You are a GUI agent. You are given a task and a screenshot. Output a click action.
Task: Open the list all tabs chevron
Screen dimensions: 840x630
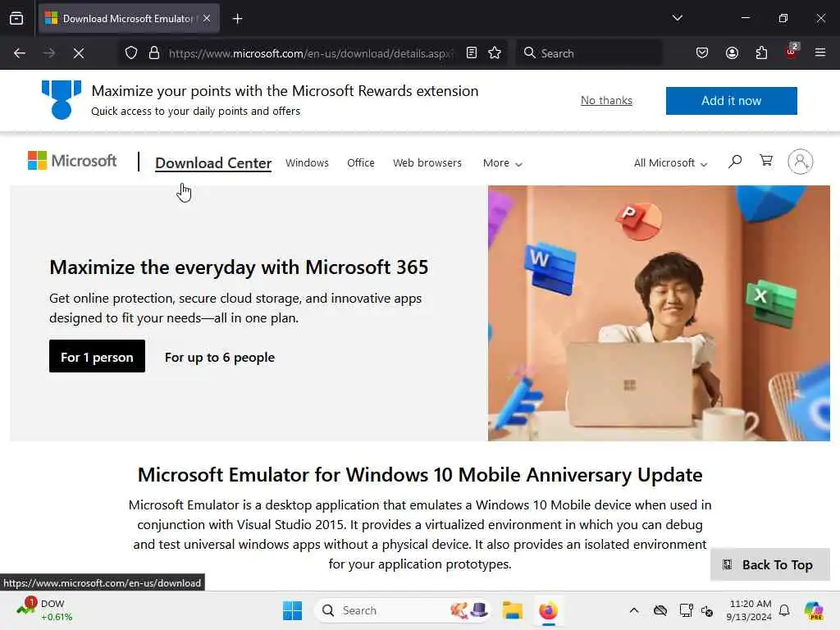point(677,18)
